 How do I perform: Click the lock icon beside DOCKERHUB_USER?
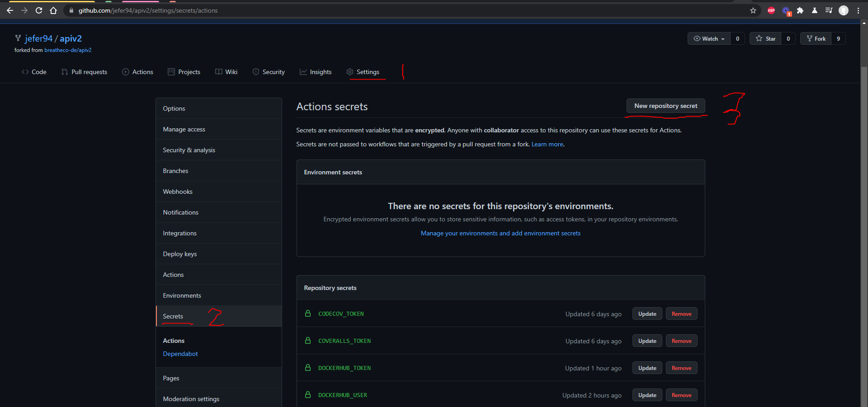coord(308,395)
